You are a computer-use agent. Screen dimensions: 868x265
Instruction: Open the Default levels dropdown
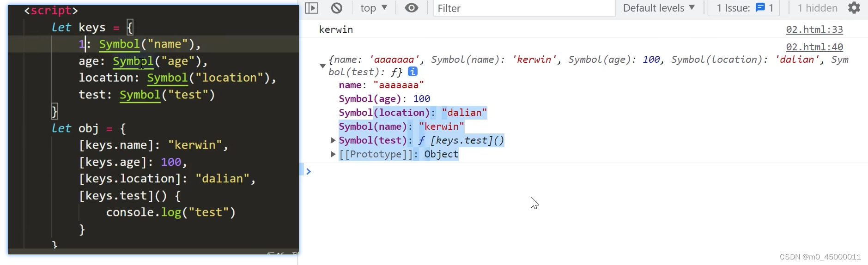click(659, 8)
